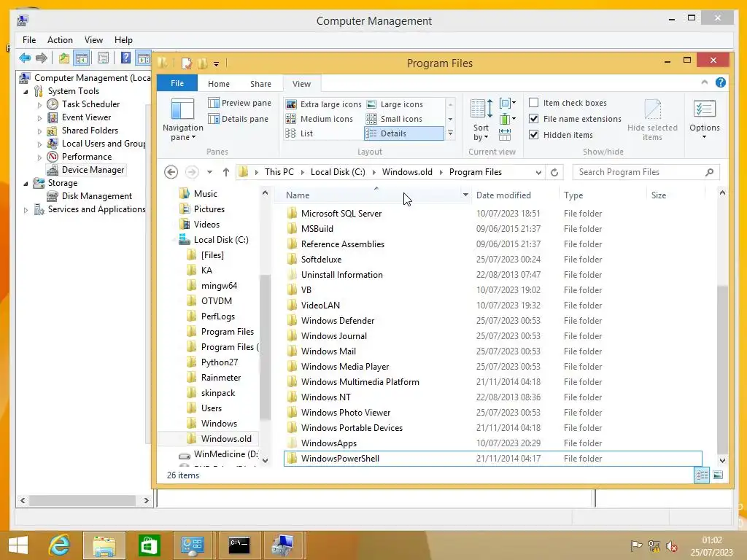Click Computer Management horizontal scrollbar right arrow
Image resolution: width=747 pixels, height=560 pixels.
(x=146, y=500)
